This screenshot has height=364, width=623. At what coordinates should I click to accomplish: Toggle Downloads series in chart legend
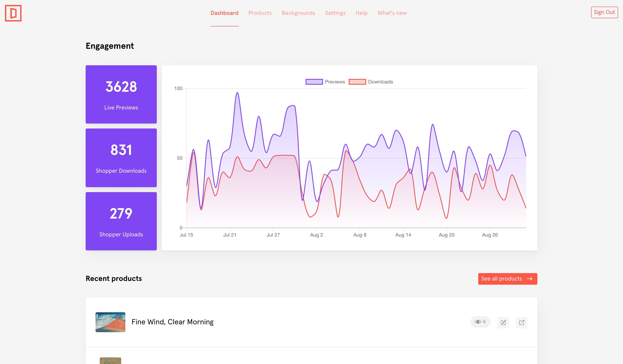371,82
